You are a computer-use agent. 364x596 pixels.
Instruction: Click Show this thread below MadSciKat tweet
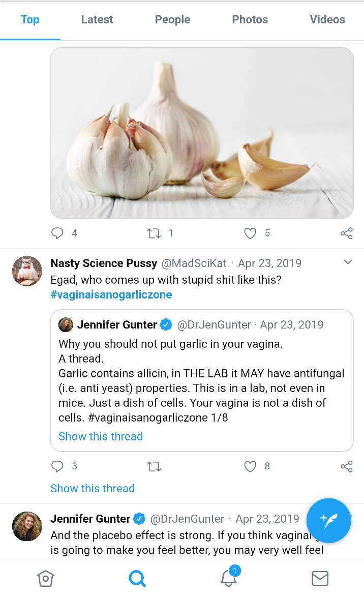coord(93,489)
